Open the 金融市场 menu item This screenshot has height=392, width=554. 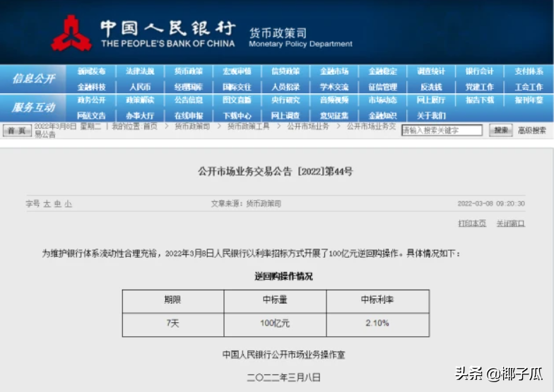334,71
